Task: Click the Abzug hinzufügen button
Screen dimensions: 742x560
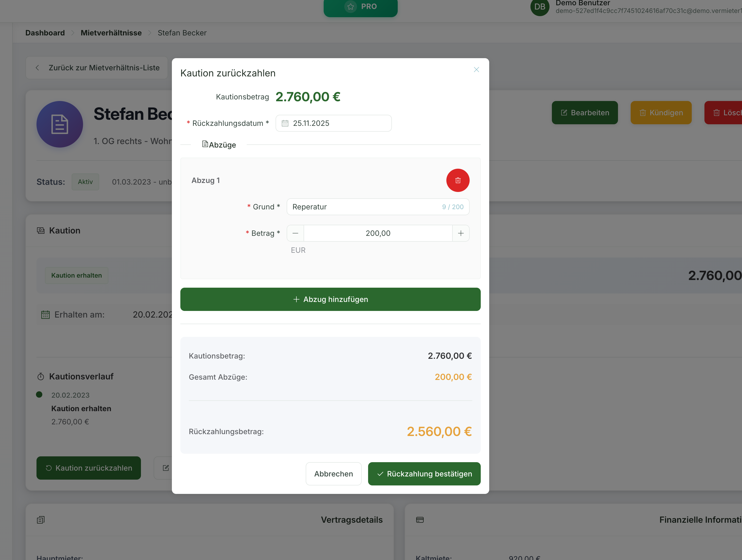Action: (x=330, y=299)
